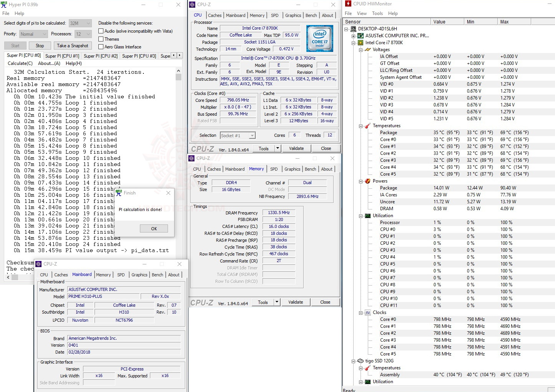This screenshot has height=392, width=555.
Task: Collapse the Powers tree section
Action: 361,181
